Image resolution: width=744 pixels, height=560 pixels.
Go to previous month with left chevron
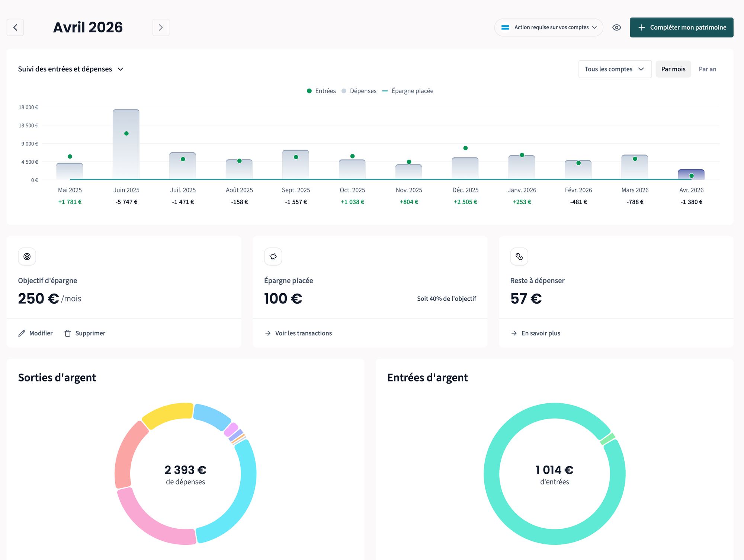(x=15, y=28)
